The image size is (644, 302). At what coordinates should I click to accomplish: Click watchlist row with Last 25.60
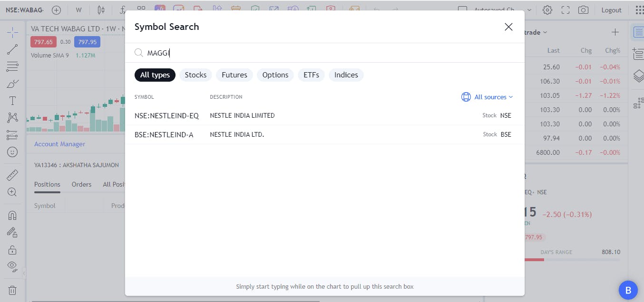(576, 67)
